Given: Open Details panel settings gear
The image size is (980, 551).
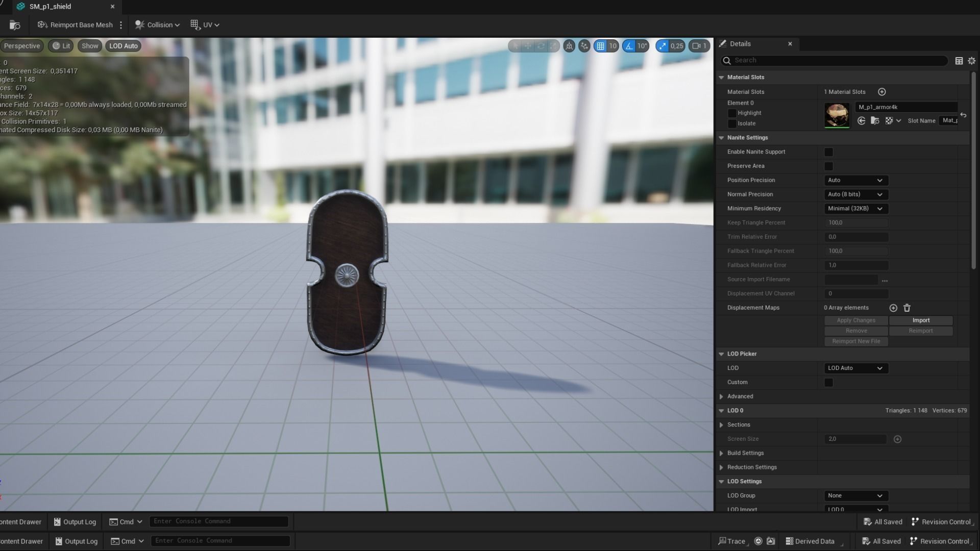Looking at the screenshot, I should click(971, 61).
